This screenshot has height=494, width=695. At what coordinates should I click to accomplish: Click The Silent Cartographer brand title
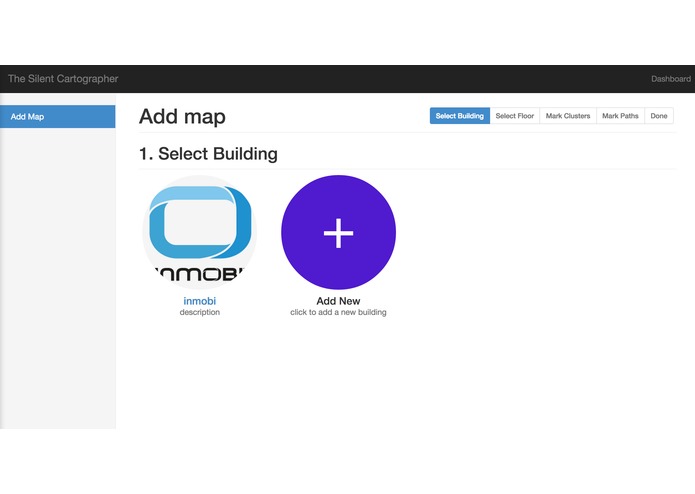click(63, 79)
